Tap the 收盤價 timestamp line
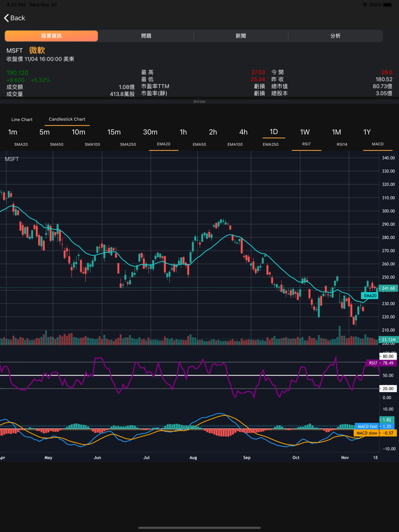 coord(40,59)
